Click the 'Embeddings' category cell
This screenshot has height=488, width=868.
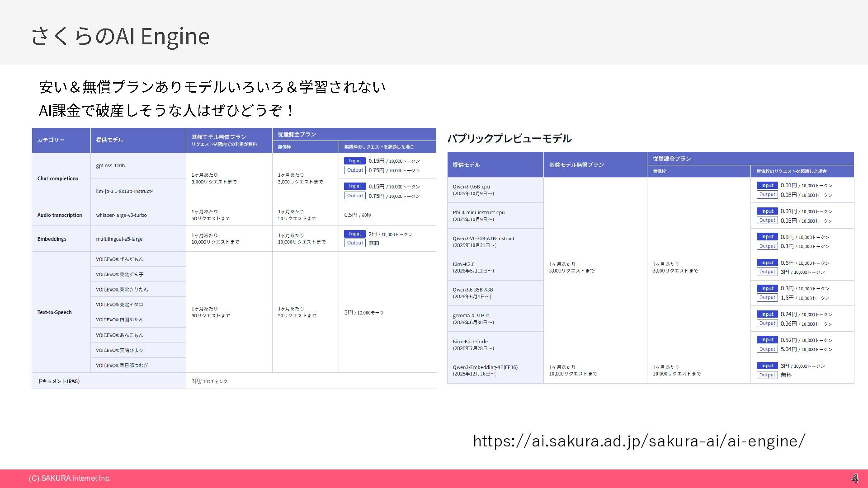[61, 239]
